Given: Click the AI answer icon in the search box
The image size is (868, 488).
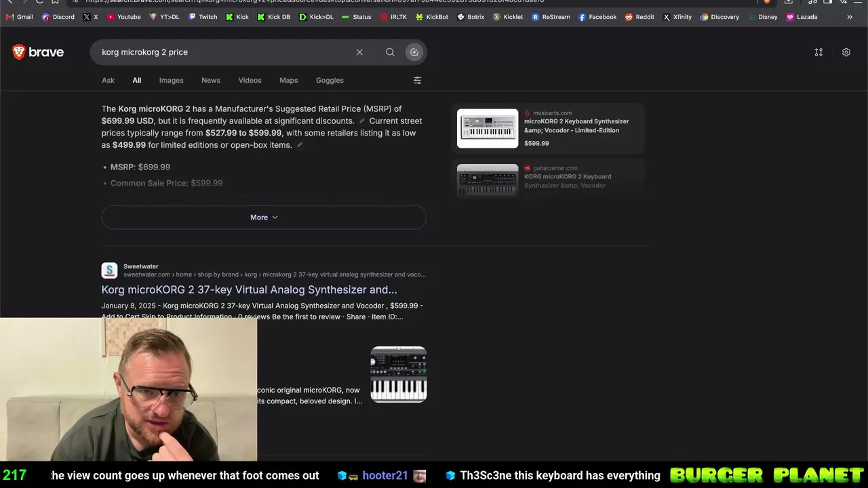Looking at the screenshot, I should click(x=414, y=52).
